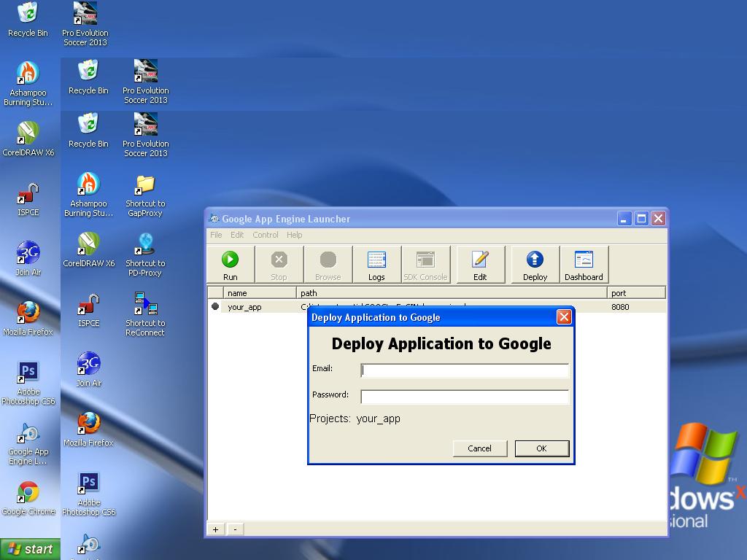Click the Stop toolbar button

279,265
